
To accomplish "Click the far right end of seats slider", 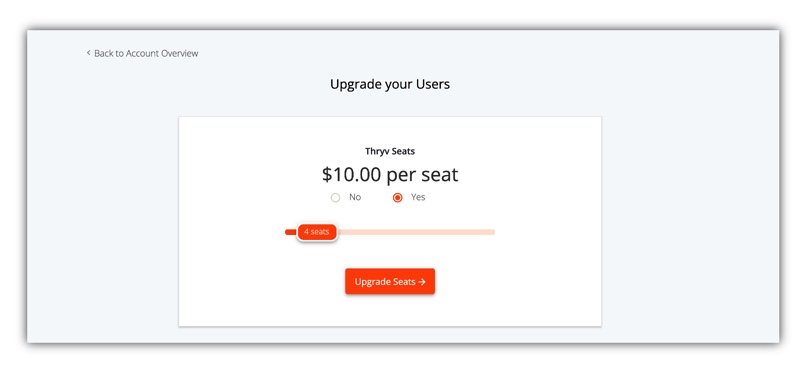I will click(492, 232).
